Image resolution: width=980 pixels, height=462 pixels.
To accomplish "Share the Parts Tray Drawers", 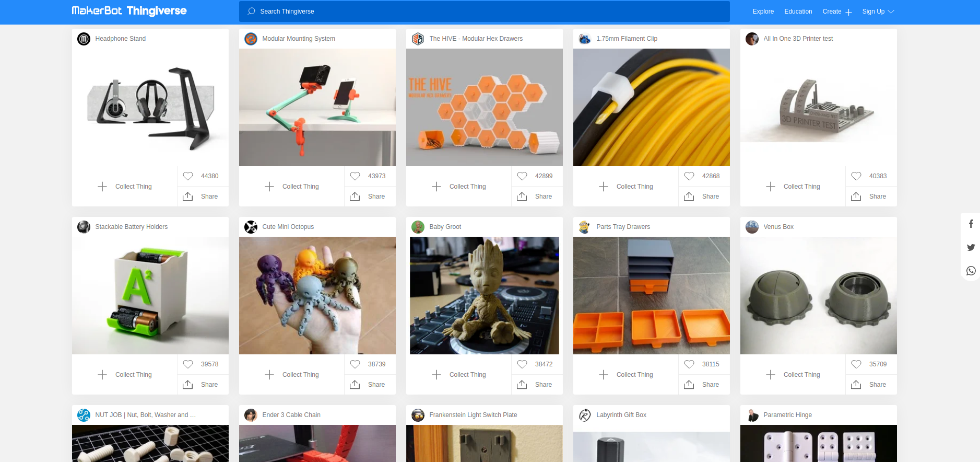I will pyautogui.click(x=704, y=385).
